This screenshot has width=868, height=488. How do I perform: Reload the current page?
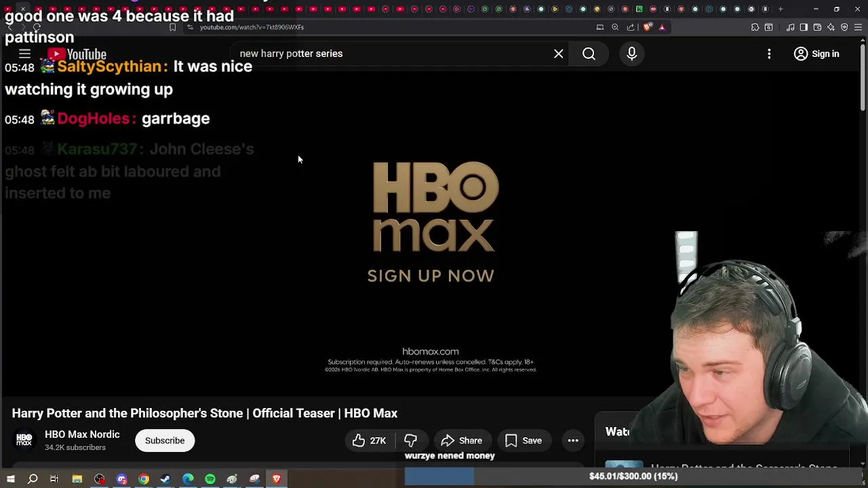(37, 27)
